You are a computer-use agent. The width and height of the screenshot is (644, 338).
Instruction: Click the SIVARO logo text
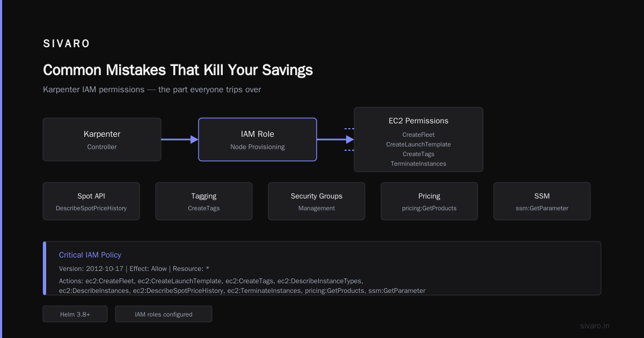point(67,44)
